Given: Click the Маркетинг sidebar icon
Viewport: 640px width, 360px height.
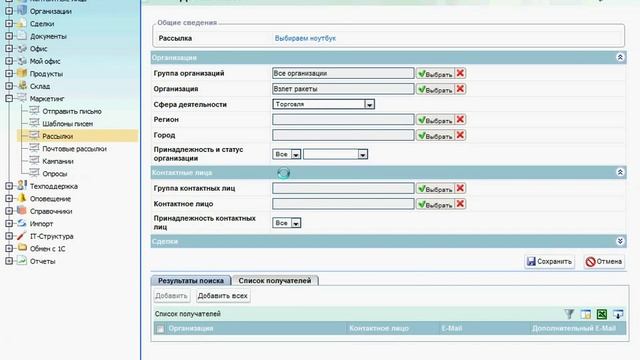Looking at the screenshot, I should pos(22,98).
